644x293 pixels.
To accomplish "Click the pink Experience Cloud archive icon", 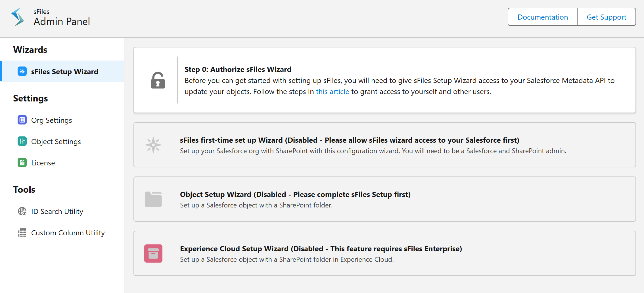I will [x=153, y=253].
